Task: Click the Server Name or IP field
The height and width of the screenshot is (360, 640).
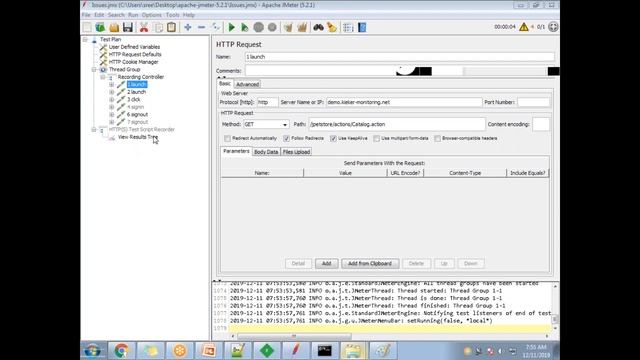Action: 404,102
